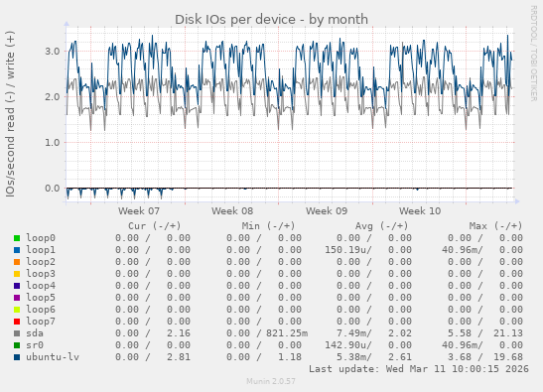
Task: Click the Munin 2.0.57 footer text
Action: coord(271,382)
